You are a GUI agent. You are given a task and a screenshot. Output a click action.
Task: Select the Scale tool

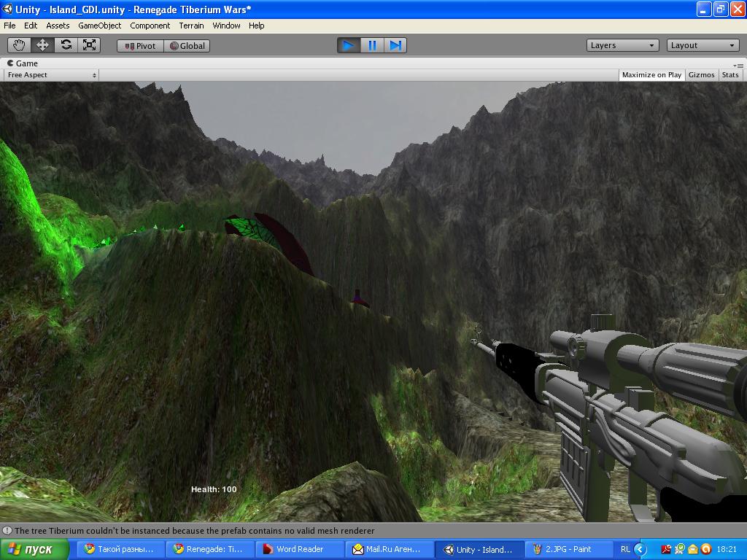tap(89, 45)
